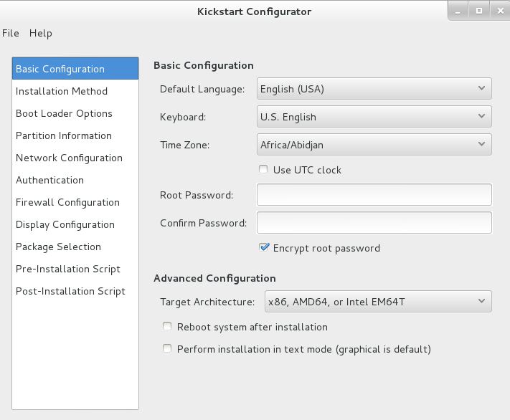510x420 pixels.
Task: Enable text mode installation checkbox
Action: tap(167, 349)
